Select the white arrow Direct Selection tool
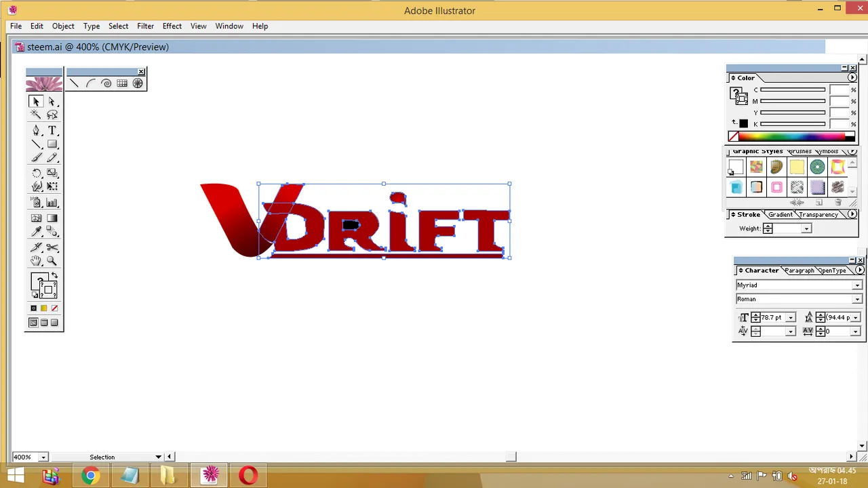 click(52, 102)
